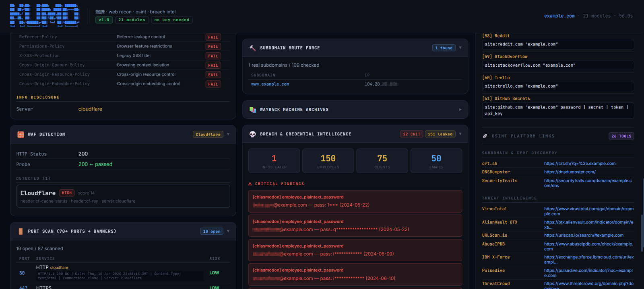
Task: Select the 75 Clients stat card
Action: click(382, 161)
